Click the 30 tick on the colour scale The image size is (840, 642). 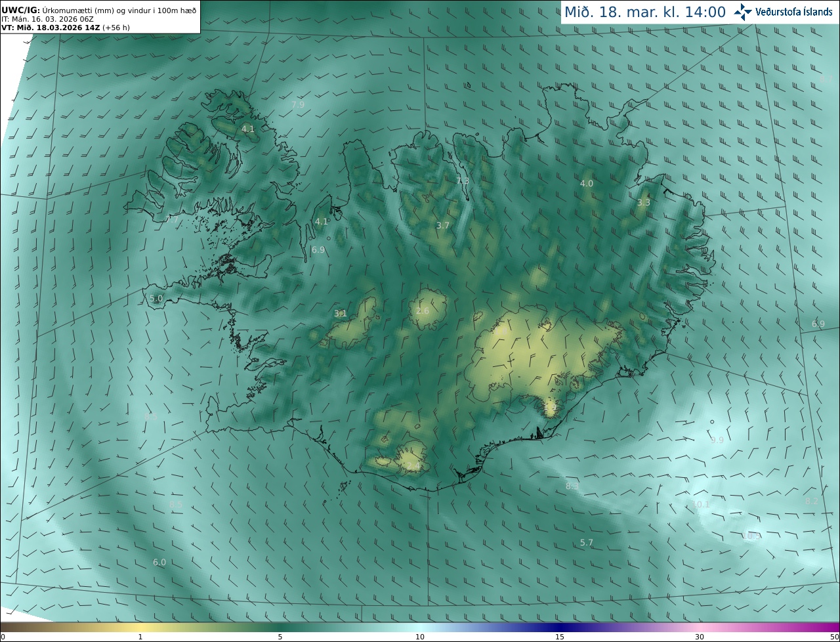point(700,637)
